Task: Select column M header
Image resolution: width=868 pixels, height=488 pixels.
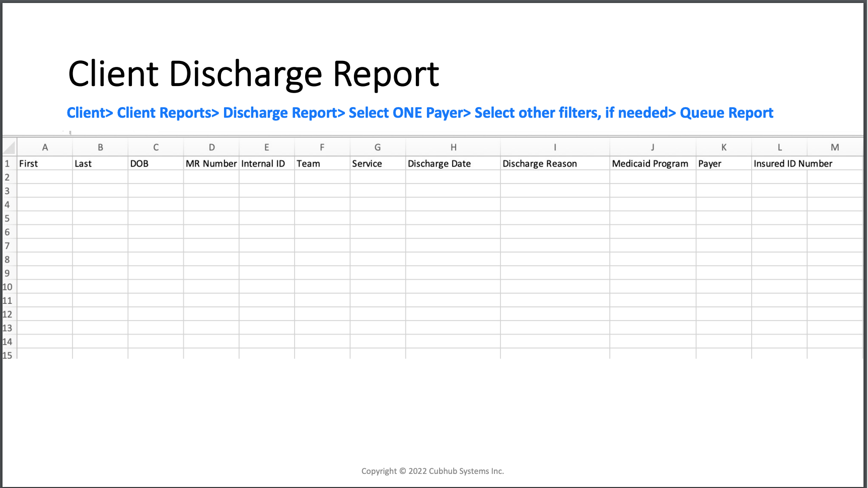Action: (x=835, y=147)
